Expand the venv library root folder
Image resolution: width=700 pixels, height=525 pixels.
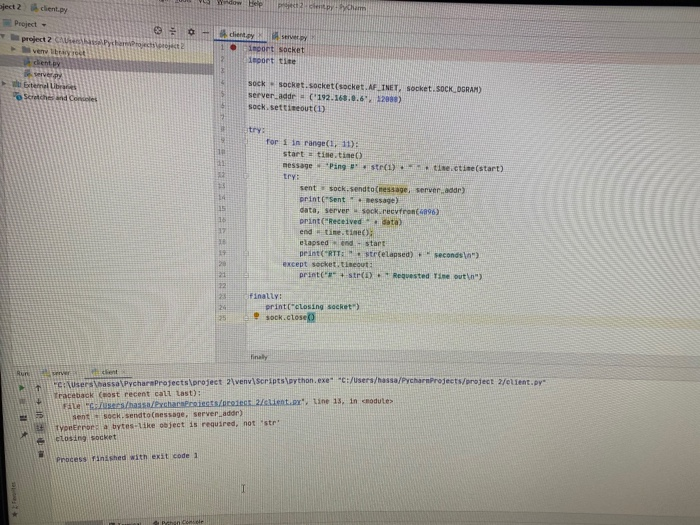tap(13, 49)
